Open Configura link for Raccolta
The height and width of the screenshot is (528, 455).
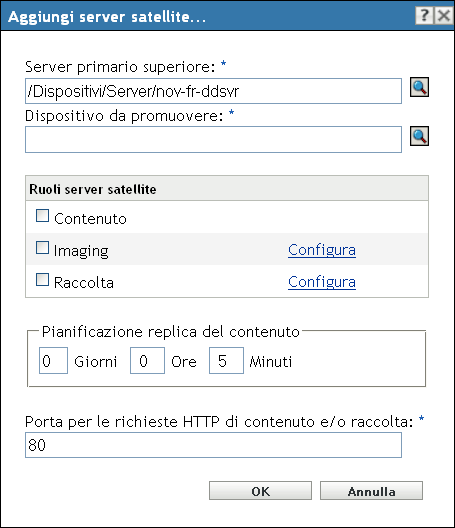coord(322,282)
